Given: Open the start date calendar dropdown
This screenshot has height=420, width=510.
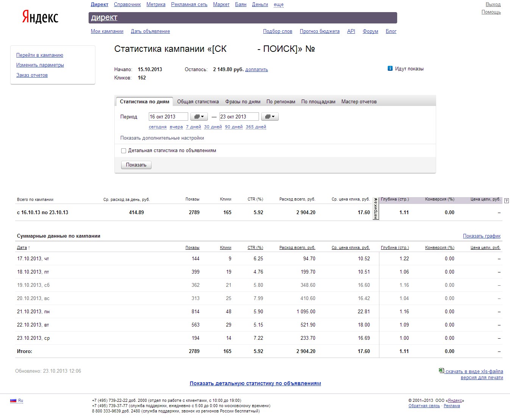Looking at the screenshot, I should pos(199,117).
